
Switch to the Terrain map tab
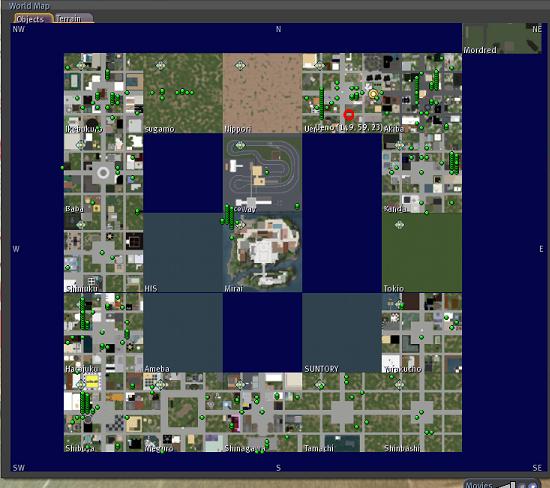pyautogui.click(x=73, y=19)
